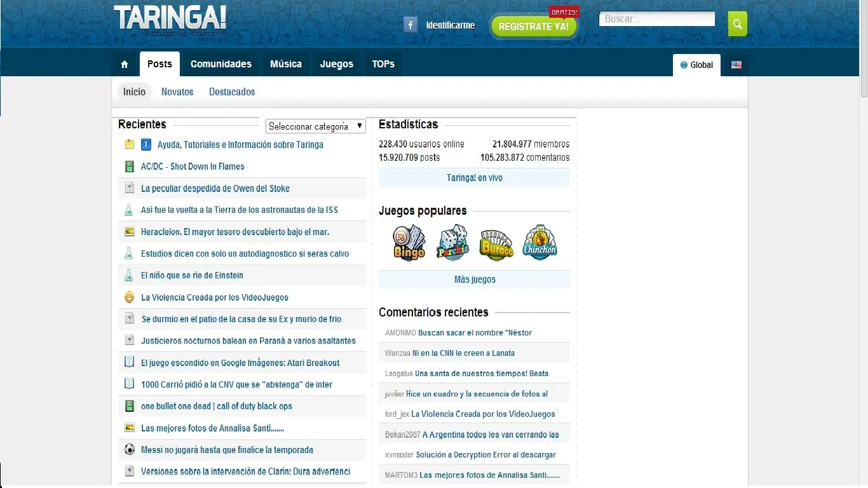This screenshot has width=868, height=488.
Task: Open the TOPs tab
Action: click(x=383, y=64)
